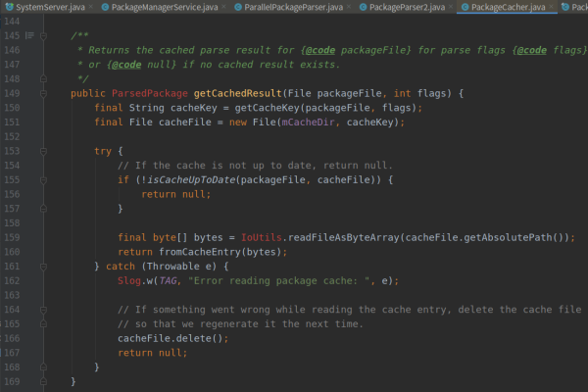Fold the if block at line 155
The height and width of the screenshot is (392, 588).
(x=44, y=179)
